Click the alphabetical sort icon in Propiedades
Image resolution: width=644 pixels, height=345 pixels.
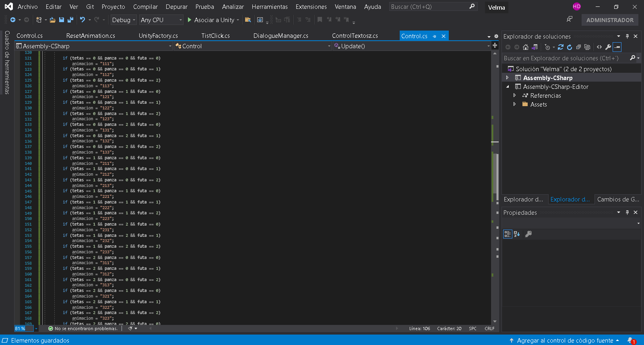tap(517, 234)
